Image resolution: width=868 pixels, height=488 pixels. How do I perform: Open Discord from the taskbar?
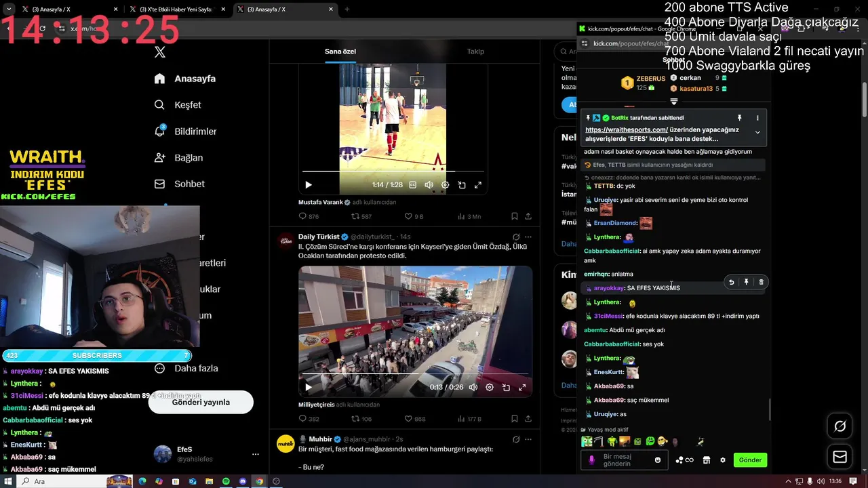(243, 481)
